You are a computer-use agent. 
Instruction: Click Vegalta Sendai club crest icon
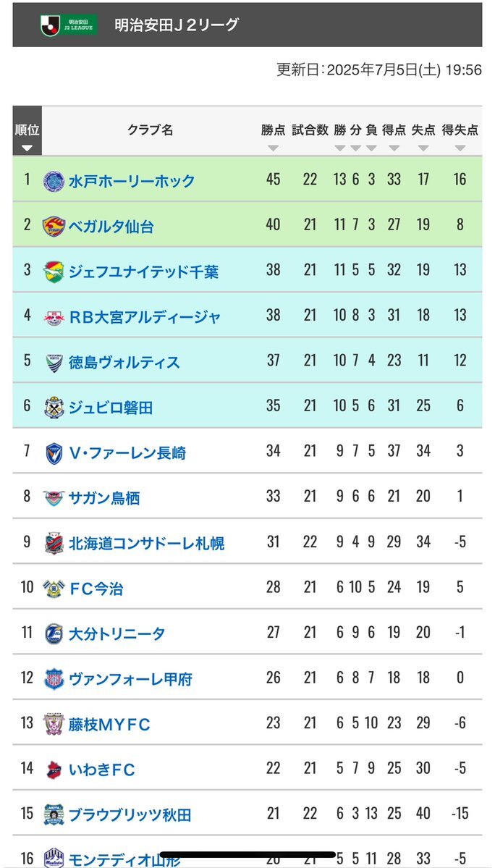[x=54, y=227]
